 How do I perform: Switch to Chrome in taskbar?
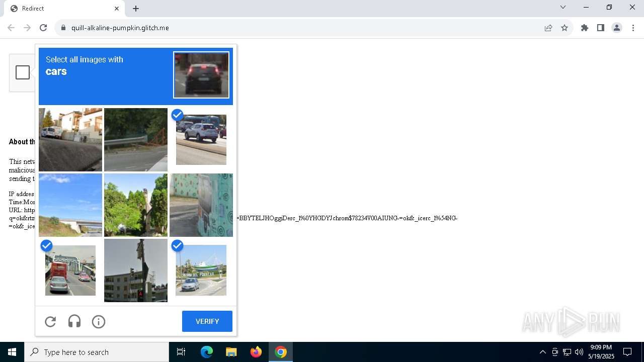(x=281, y=352)
